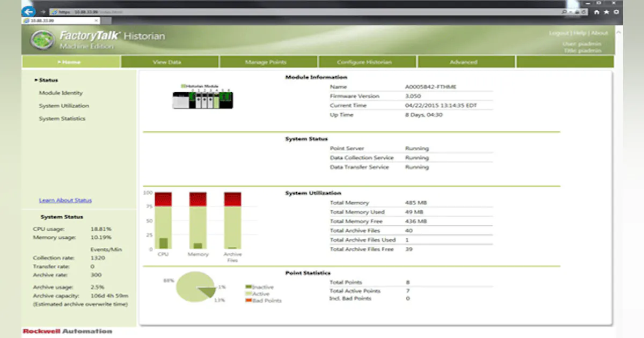Click the browser forward arrow
Screen dimensions: 644x338
pos(42,11)
